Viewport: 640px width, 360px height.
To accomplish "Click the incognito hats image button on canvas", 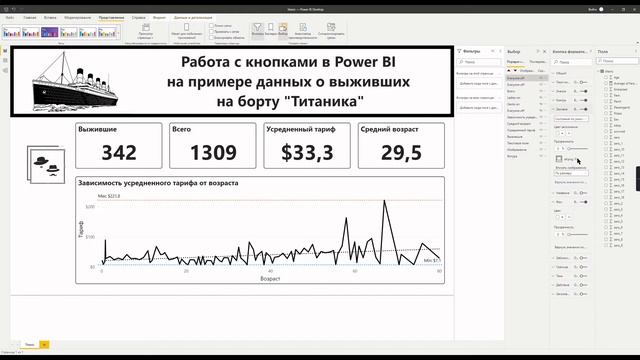I will tap(46, 164).
